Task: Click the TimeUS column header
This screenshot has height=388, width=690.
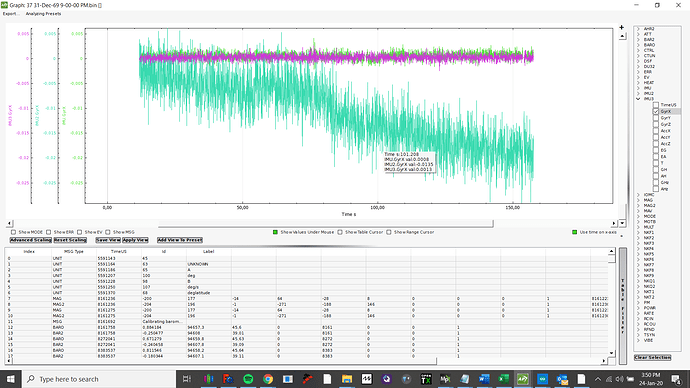Action: tap(119, 251)
